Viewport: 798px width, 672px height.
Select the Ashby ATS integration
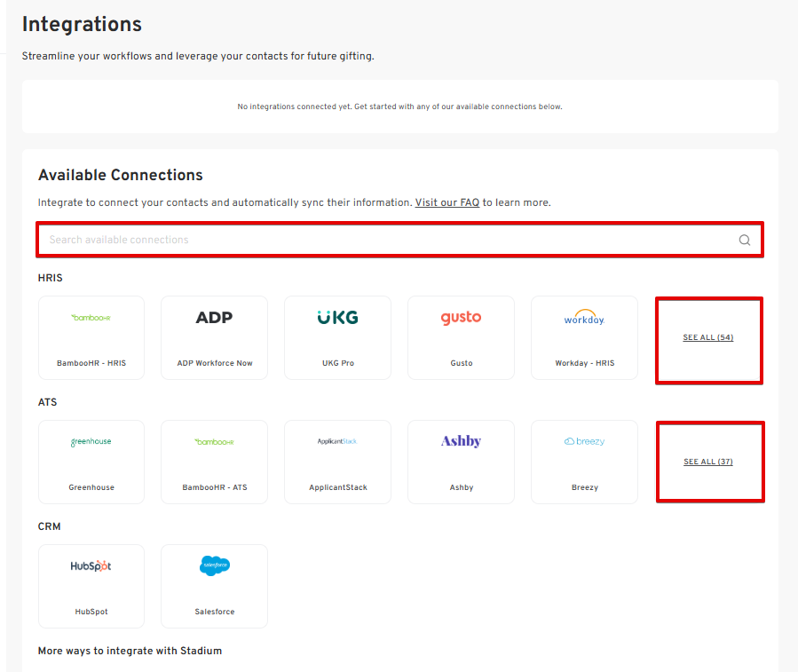click(461, 462)
